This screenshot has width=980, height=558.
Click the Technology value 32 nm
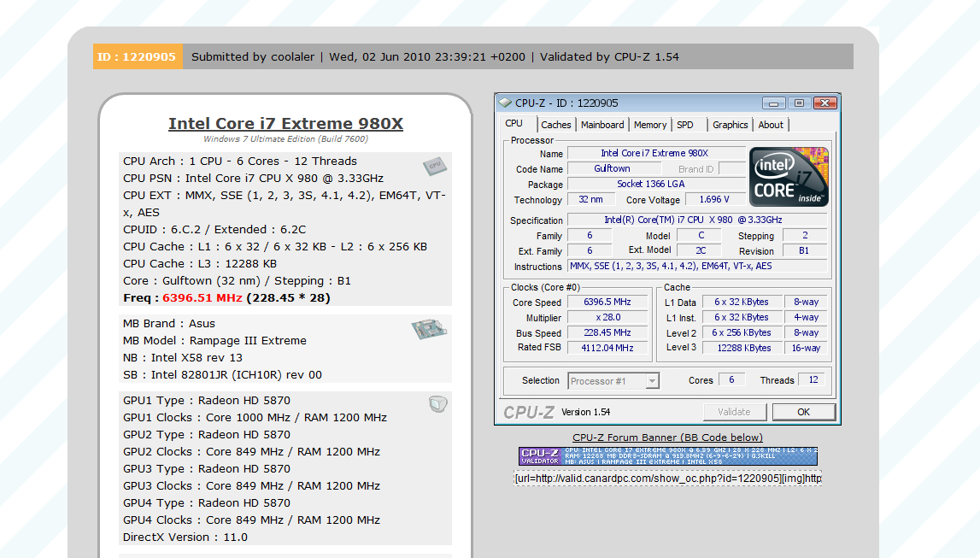[590, 199]
